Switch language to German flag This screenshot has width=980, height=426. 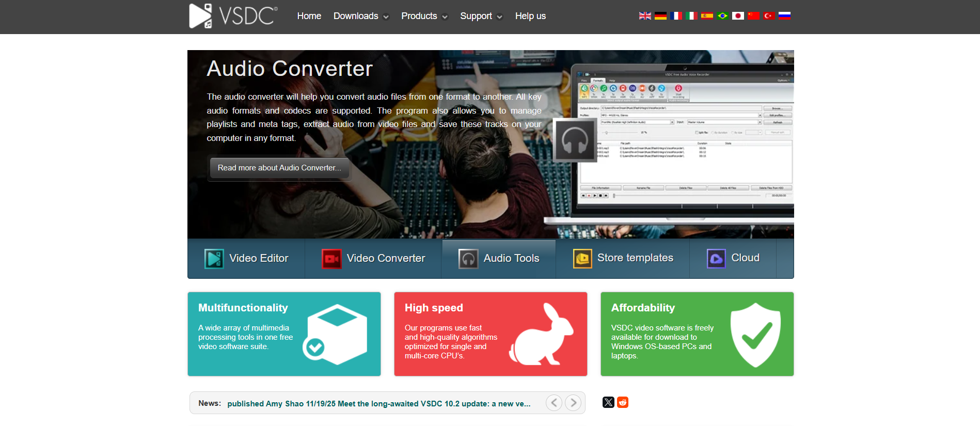(660, 15)
